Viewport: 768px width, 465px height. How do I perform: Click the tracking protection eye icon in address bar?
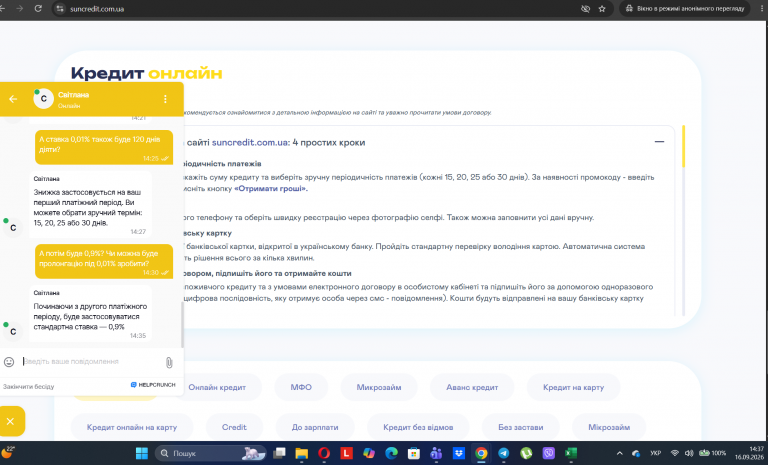585,9
